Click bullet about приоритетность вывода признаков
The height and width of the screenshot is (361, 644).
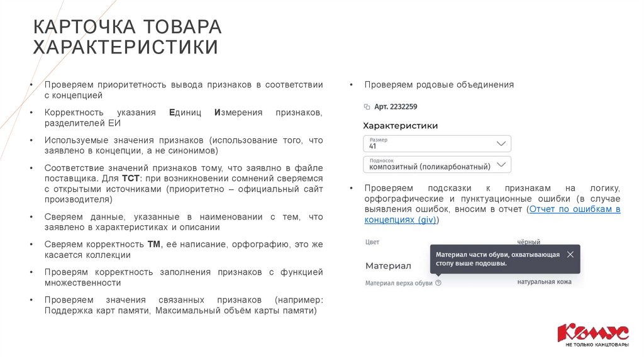click(184, 90)
